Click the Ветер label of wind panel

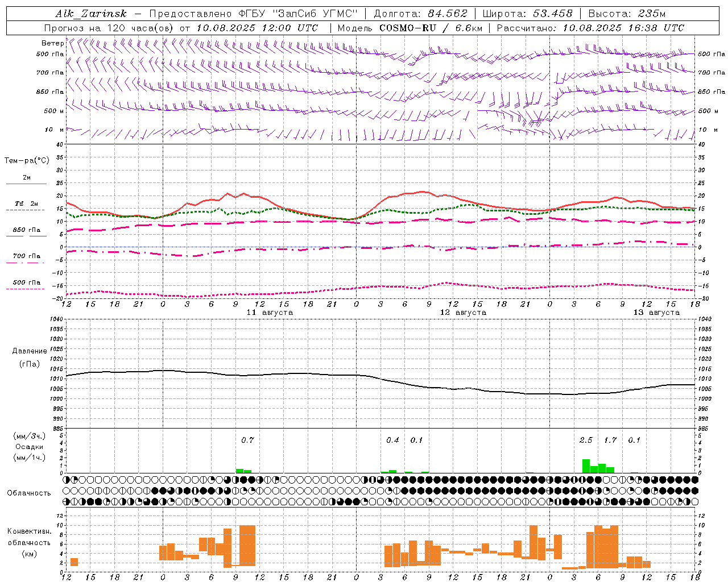[x=52, y=43]
